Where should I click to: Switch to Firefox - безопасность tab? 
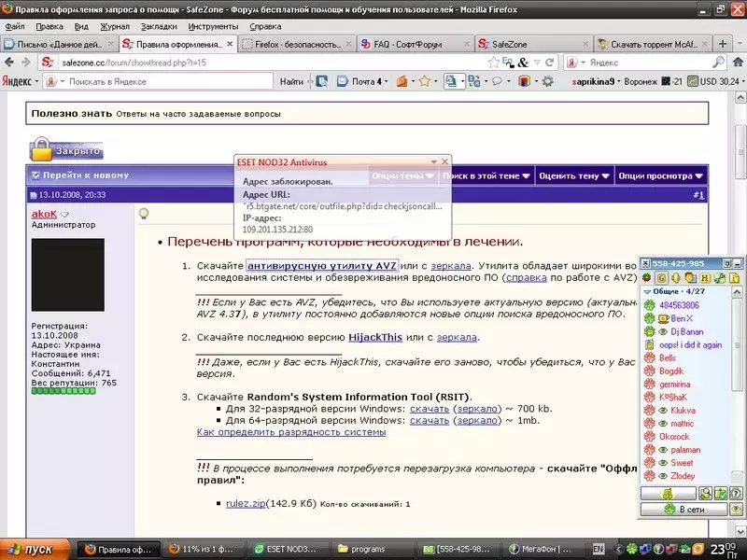pyautogui.click(x=297, y=44)
